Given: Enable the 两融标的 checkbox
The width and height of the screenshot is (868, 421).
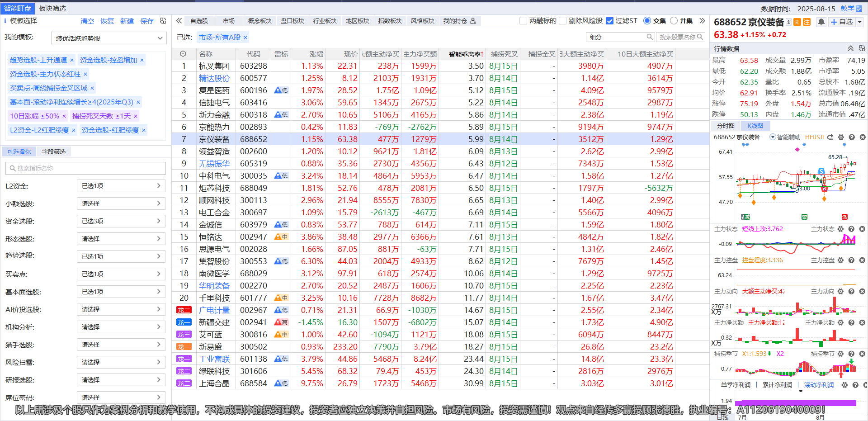Looking at the screenshot, I should click(x=524, y=21).
